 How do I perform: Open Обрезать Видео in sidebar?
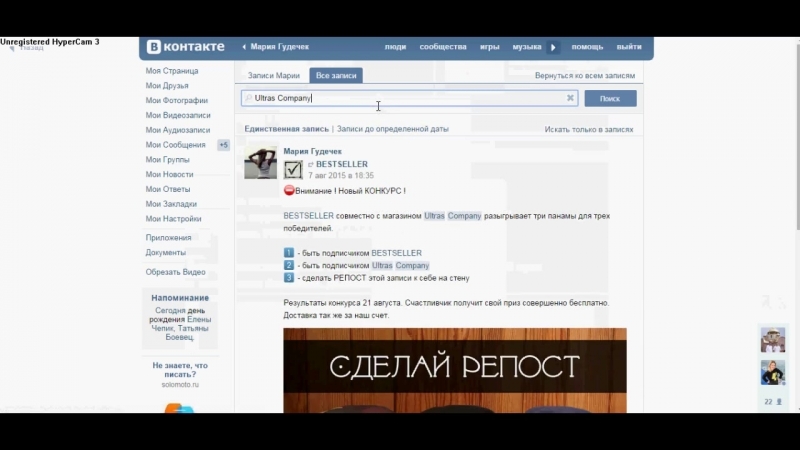176,272
